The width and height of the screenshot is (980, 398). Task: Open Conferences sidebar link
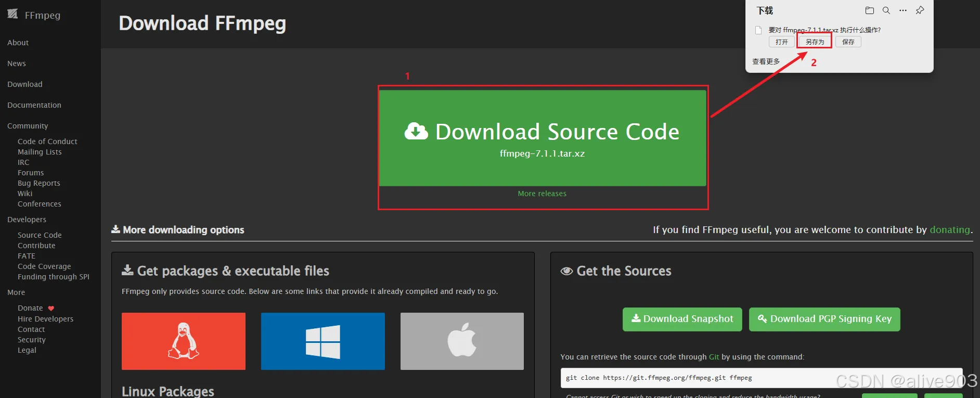pyautogui.click(x=40, y=204)
